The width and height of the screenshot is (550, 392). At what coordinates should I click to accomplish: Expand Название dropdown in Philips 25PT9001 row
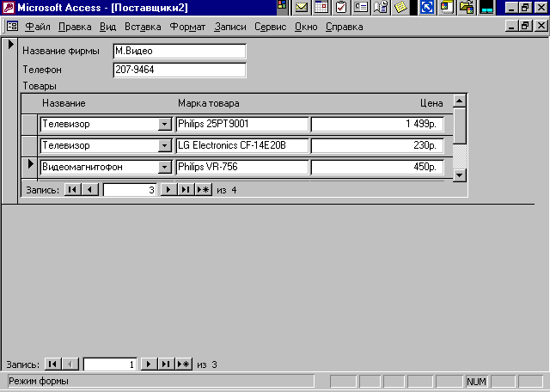tap(164, 125)
